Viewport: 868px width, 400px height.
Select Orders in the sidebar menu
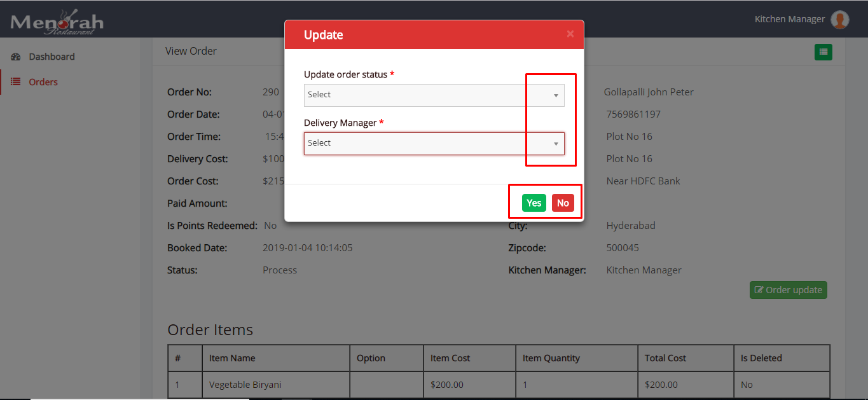point(43,82)
